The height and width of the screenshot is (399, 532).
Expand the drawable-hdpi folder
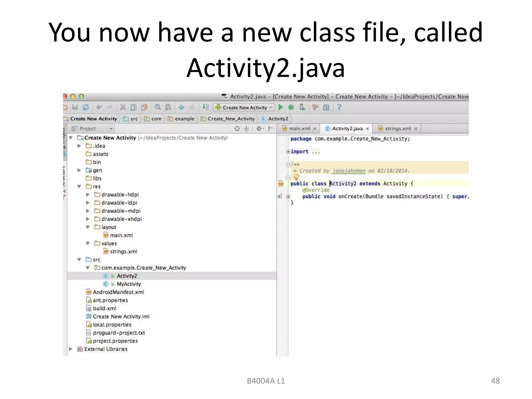pyautogui.click(x=88, y=195)
